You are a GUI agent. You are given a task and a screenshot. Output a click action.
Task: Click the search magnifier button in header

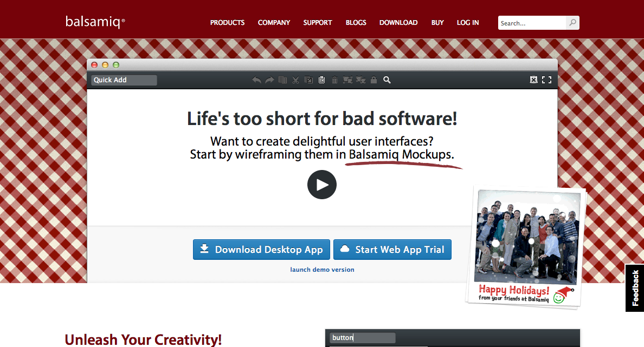(x=572, y=23)
